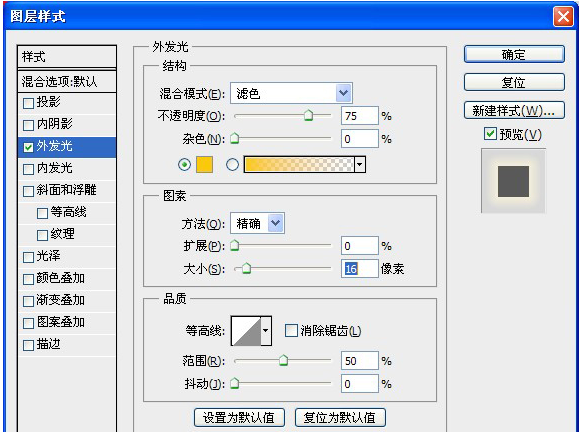Expand the gradient picker dropdown arrow
The width and height of the screenshot is (579, 432).
point(360,164)
